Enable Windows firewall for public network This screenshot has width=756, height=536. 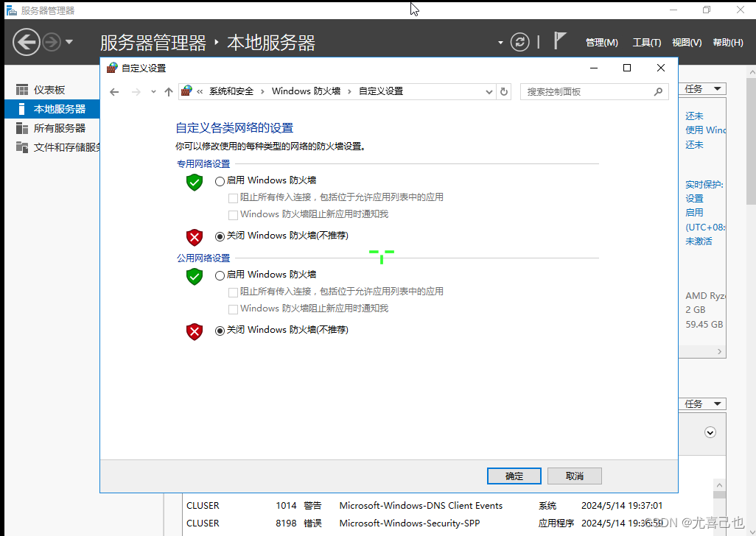220,276
